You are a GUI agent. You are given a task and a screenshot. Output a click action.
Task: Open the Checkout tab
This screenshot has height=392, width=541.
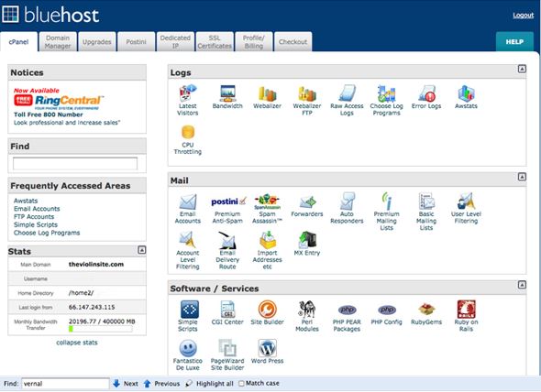tap(293, 42)
